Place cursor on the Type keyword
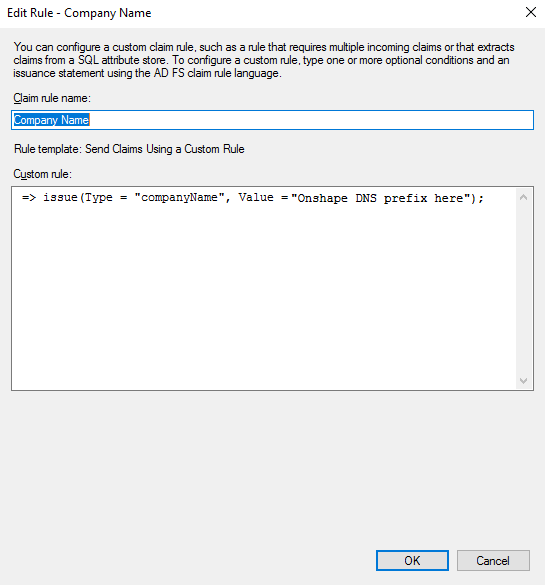545x585 pixels. (x=99, y=197)
